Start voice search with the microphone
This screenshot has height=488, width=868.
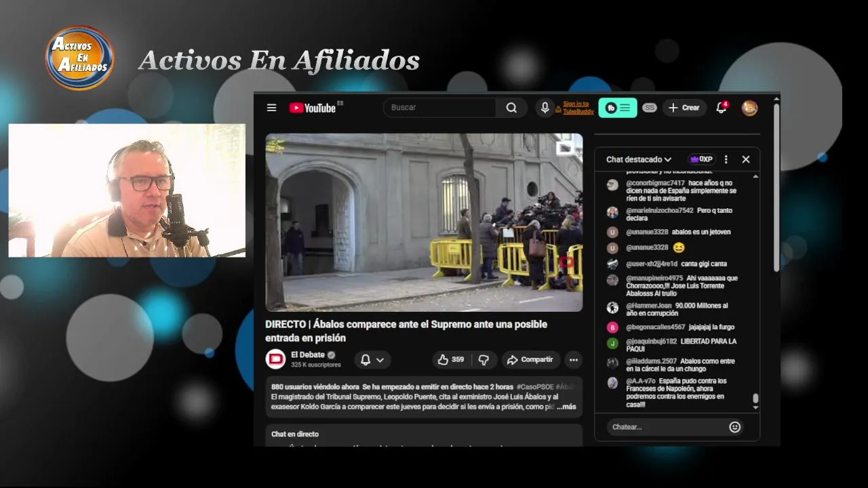point(545,108)
